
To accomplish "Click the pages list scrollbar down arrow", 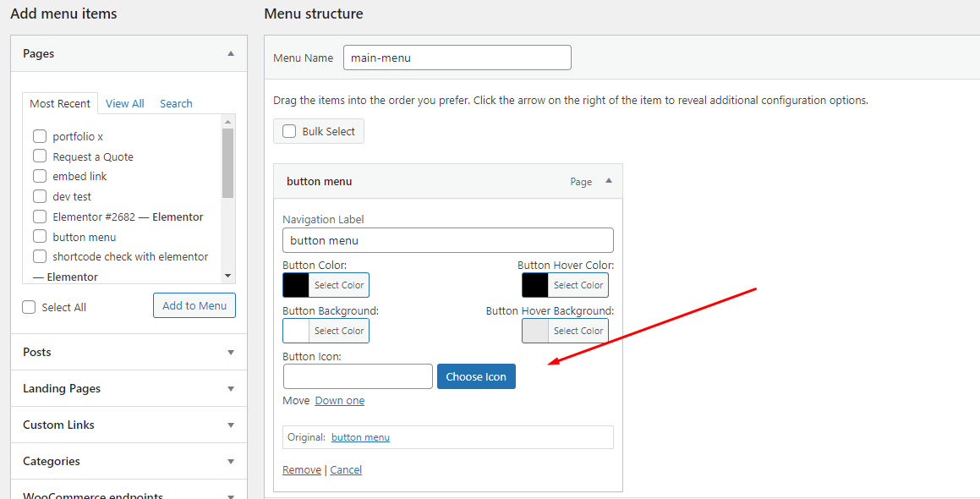I will pyautogui.click(x=227, y=277).
